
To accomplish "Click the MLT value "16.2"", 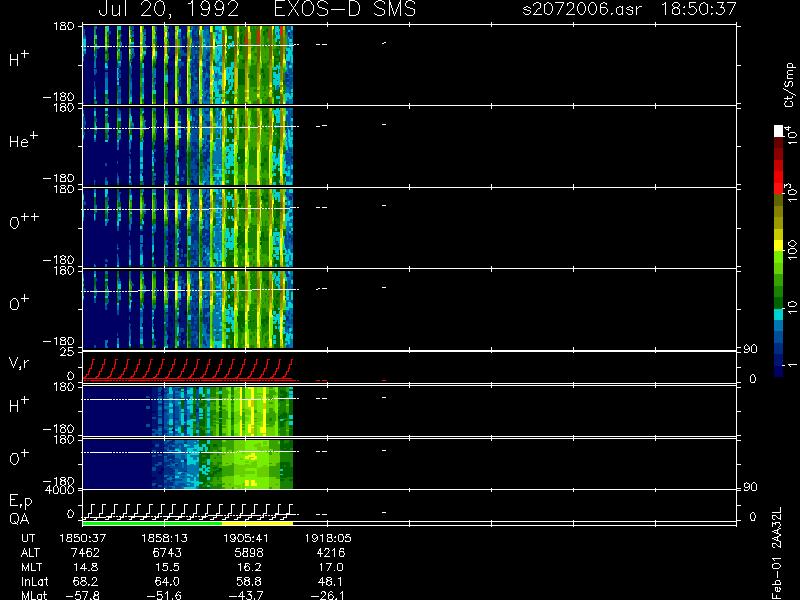I will click(x=249, y=567).
